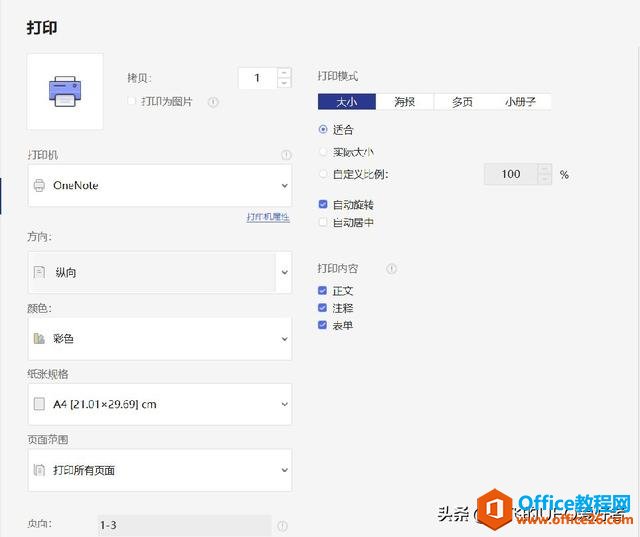The height and width of the screenshot is (537, 640).
Task: Click the info icon beside page range field
Action: (283, 525)
